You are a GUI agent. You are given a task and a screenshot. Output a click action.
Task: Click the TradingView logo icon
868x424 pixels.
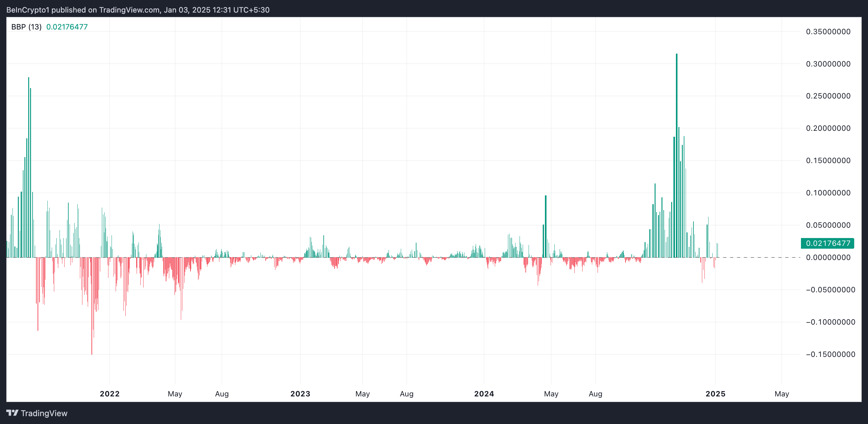[12, 413]
